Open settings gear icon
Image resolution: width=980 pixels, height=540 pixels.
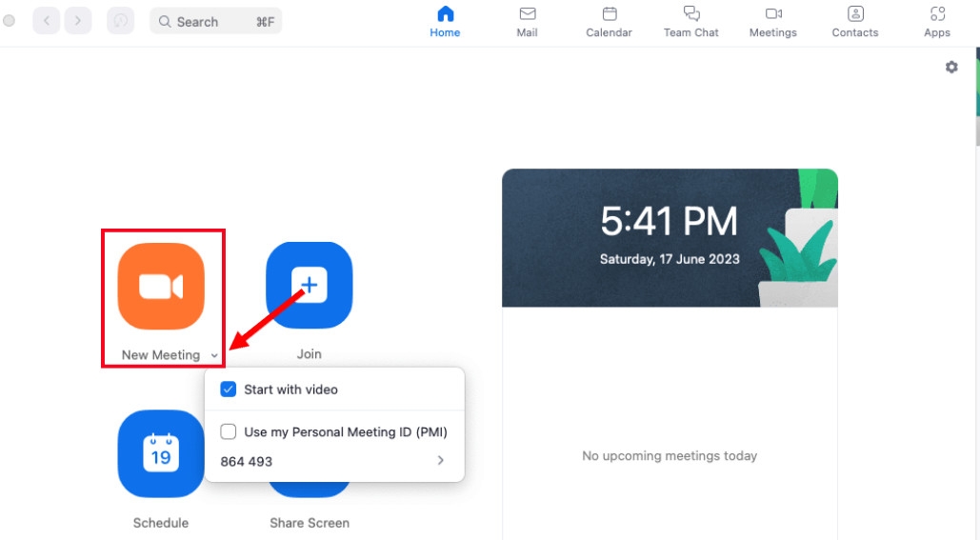[951, 67]
